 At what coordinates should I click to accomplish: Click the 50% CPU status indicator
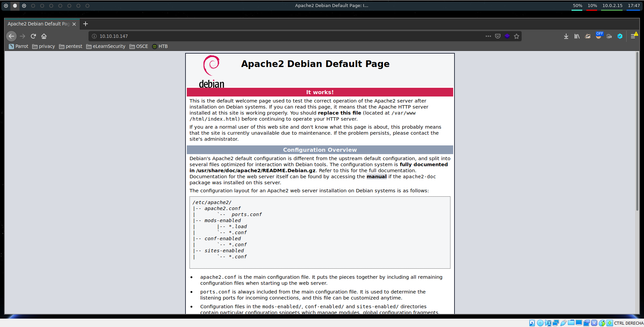(x=577, y=6)
